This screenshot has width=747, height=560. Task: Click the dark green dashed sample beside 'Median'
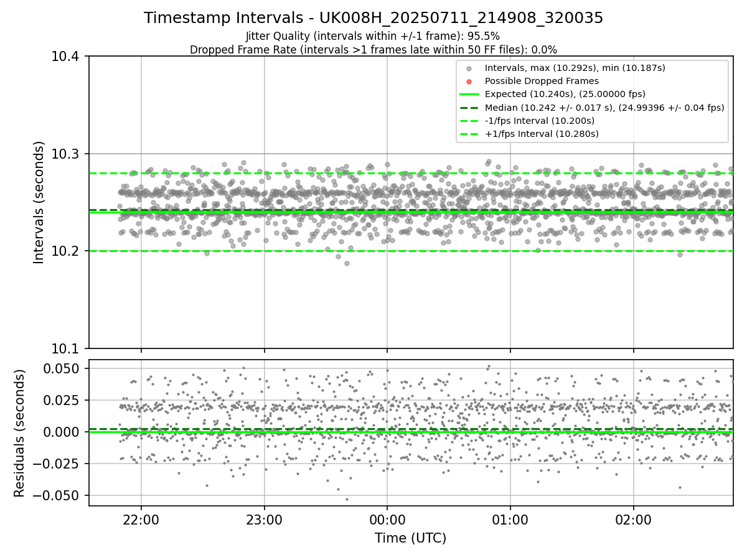469,108
